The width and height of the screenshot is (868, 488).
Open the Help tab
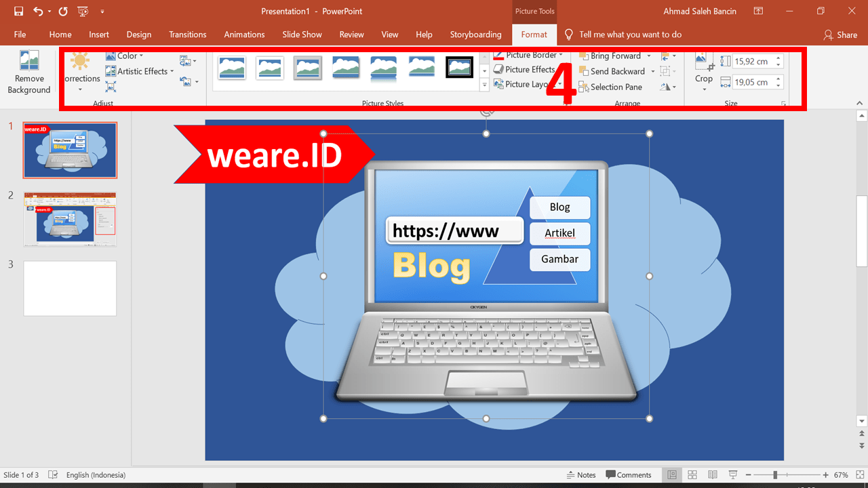(x=424, y=35)
